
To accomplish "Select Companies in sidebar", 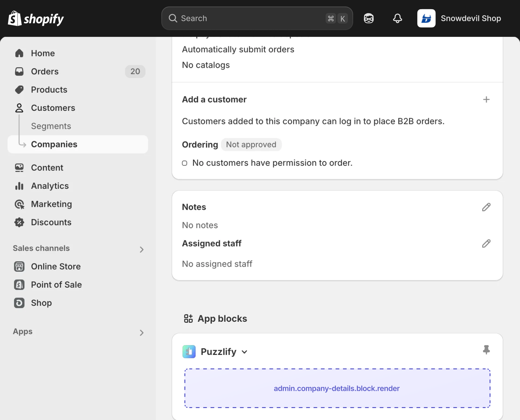I will click(x=78, y=144).
